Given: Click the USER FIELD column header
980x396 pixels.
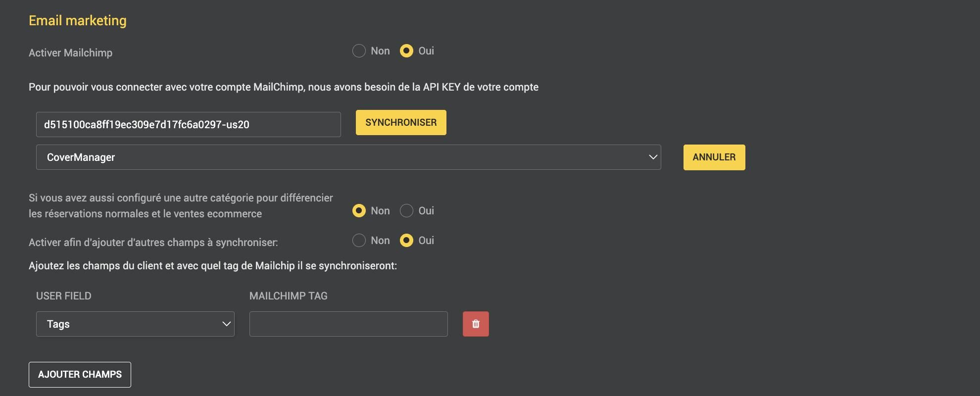Looking at the screenshot, I should [x=64, y=296].
